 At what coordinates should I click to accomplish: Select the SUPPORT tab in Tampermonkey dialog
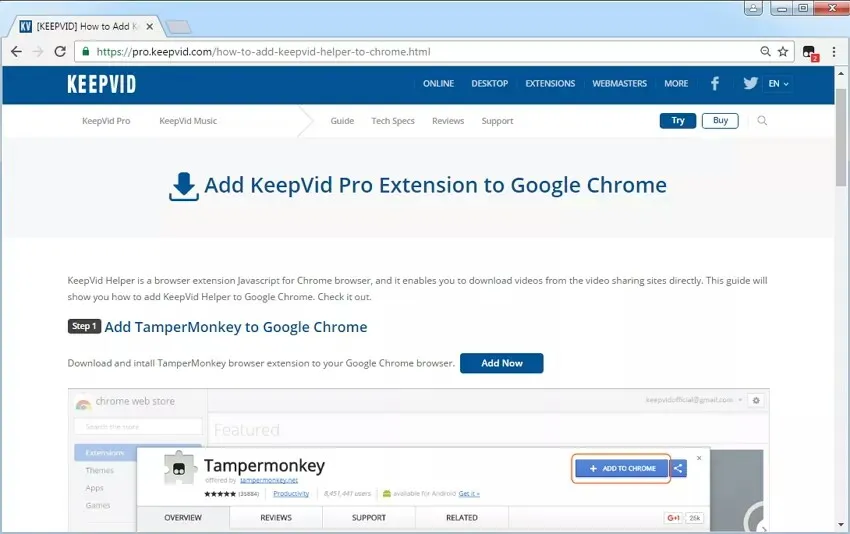[369, 518]
